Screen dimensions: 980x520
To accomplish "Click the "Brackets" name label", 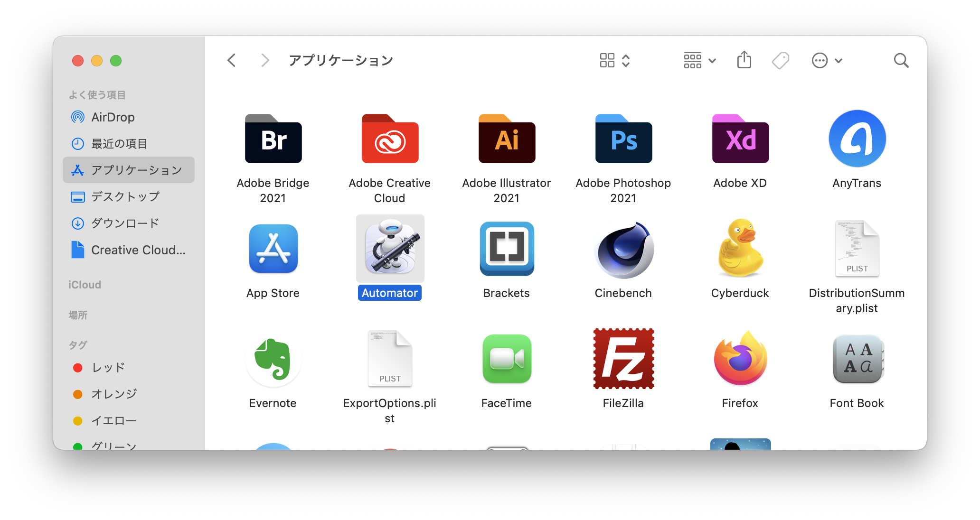I will point(507,293).
